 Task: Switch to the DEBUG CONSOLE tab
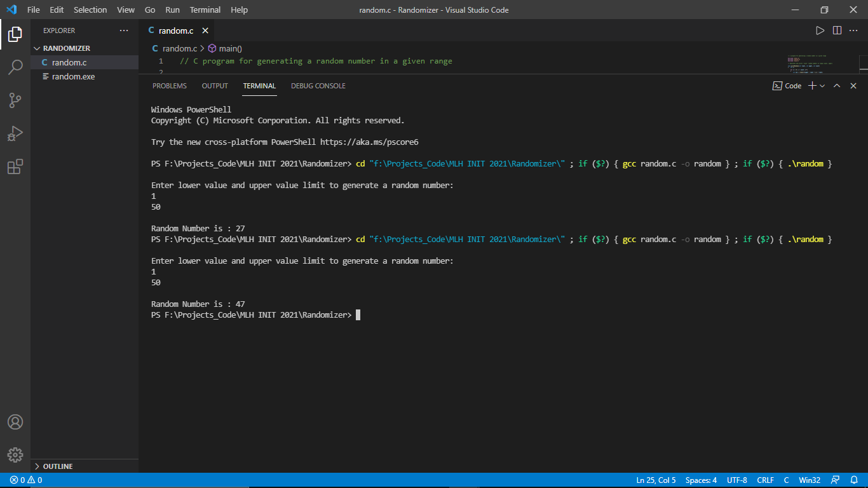[318, 86]
